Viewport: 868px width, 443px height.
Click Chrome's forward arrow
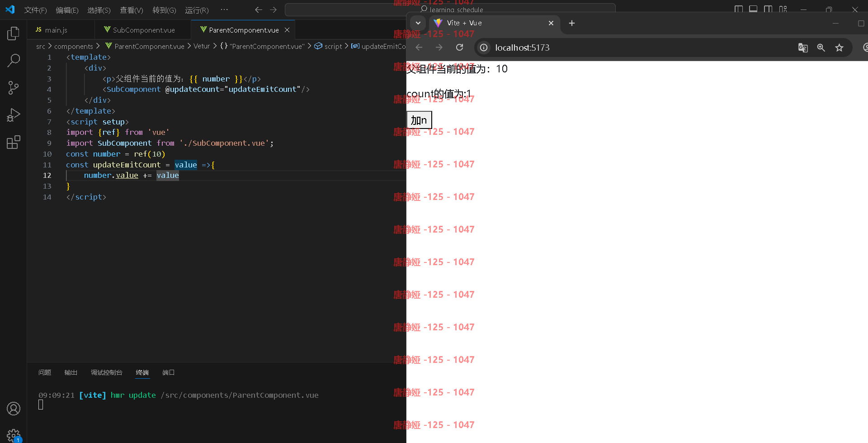click(439, 48)
